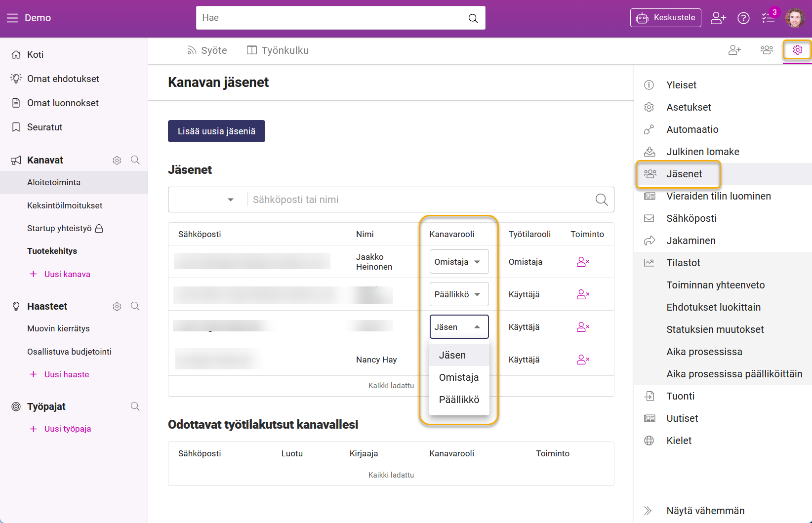
Task: Click the Lisää uusia jäseniä button
Action: coord(216,131)
